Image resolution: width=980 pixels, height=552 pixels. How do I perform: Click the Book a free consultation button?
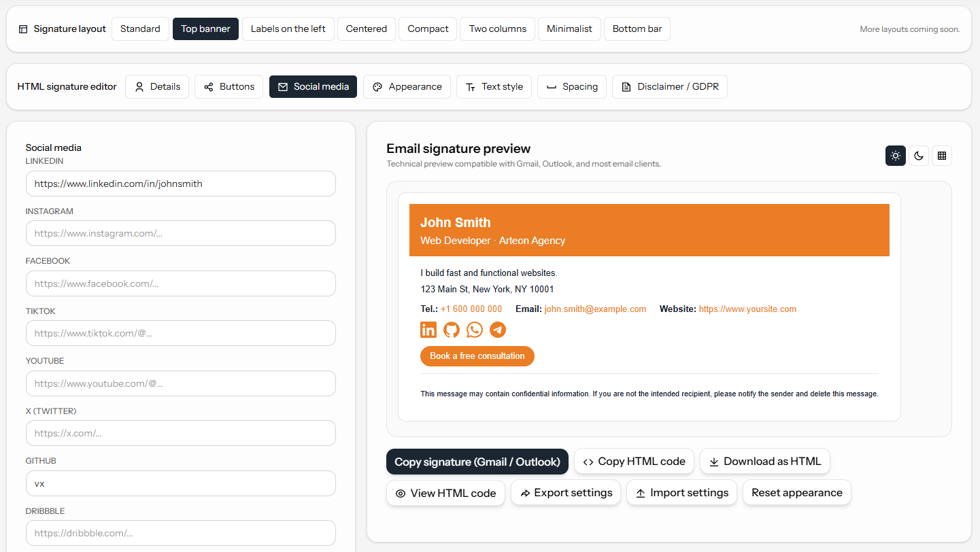click(477, 356)
